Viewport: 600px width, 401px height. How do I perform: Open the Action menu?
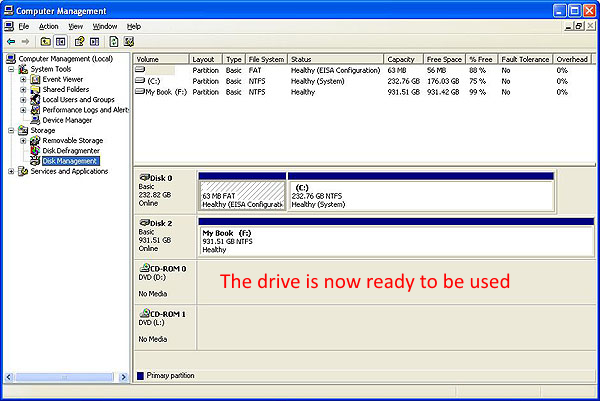49,26
